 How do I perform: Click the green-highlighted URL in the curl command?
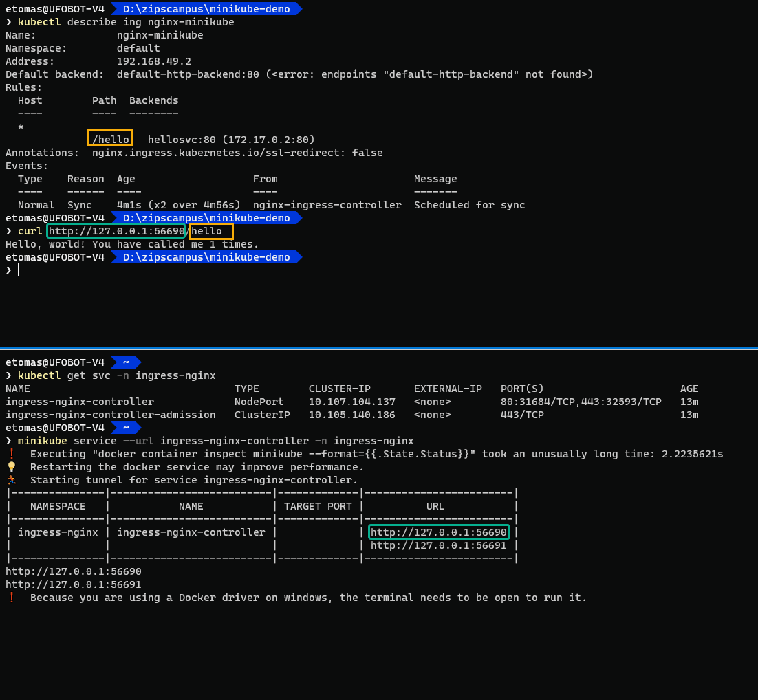(116, 231)
